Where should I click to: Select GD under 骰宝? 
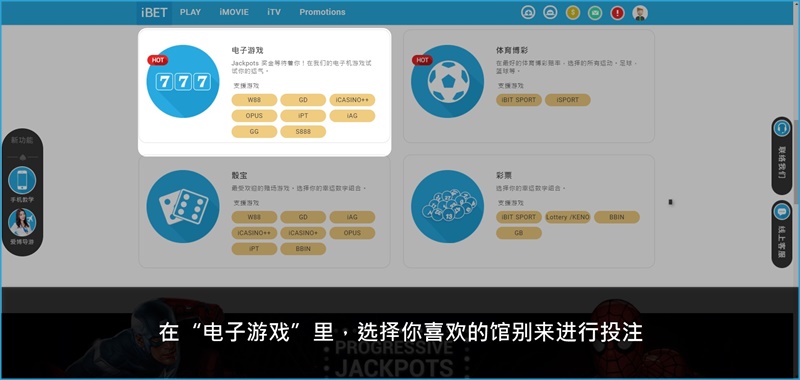(x=303, y=217)
